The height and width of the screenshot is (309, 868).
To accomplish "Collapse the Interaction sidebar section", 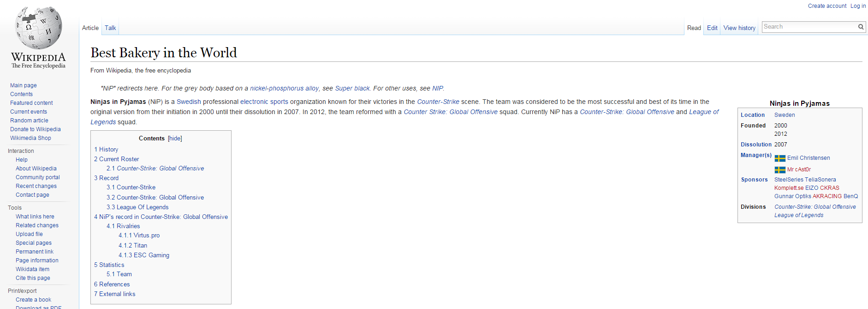I will coord(21,151).
